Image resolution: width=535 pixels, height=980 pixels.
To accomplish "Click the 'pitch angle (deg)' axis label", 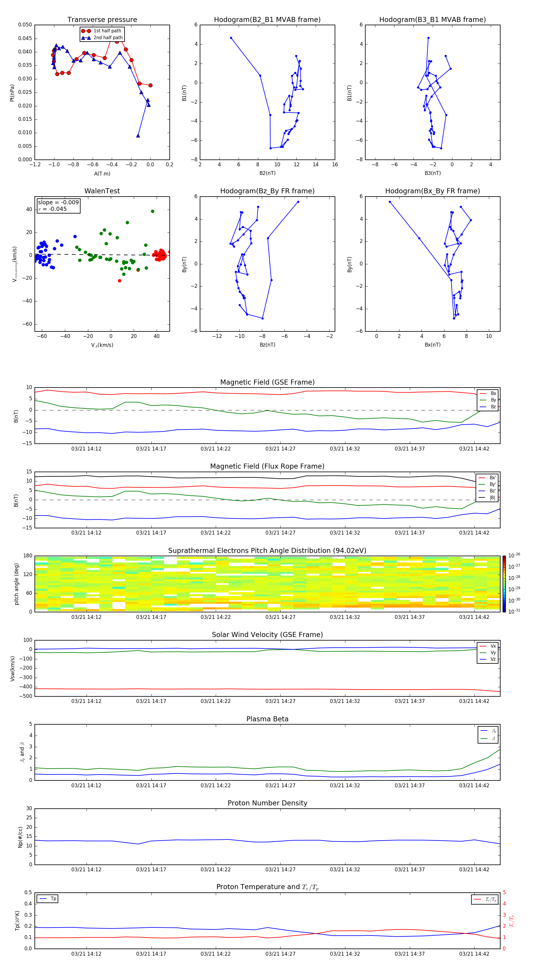I will point(16,584).
